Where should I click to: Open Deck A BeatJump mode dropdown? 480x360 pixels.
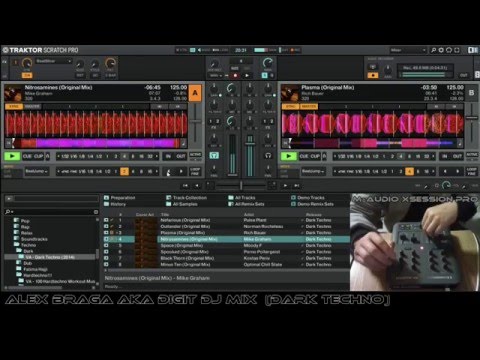tap(37, 171)
